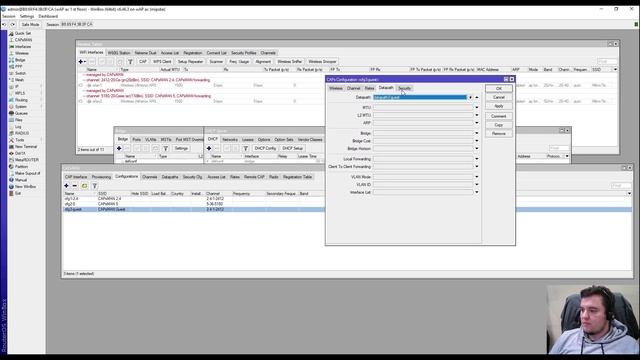Viewport: 640px width, 360px height.
Task: Open Interfaces from the sidebar
Action: (23, 47)
